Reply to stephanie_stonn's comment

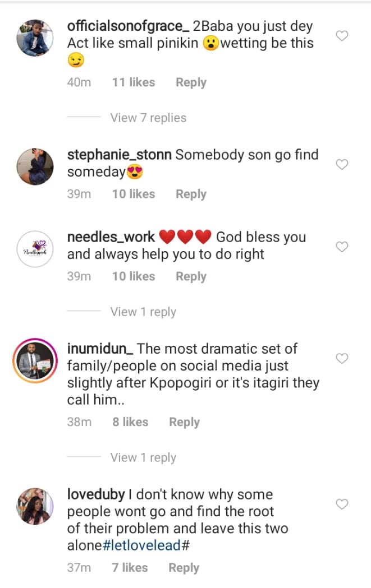pos(191,194)
